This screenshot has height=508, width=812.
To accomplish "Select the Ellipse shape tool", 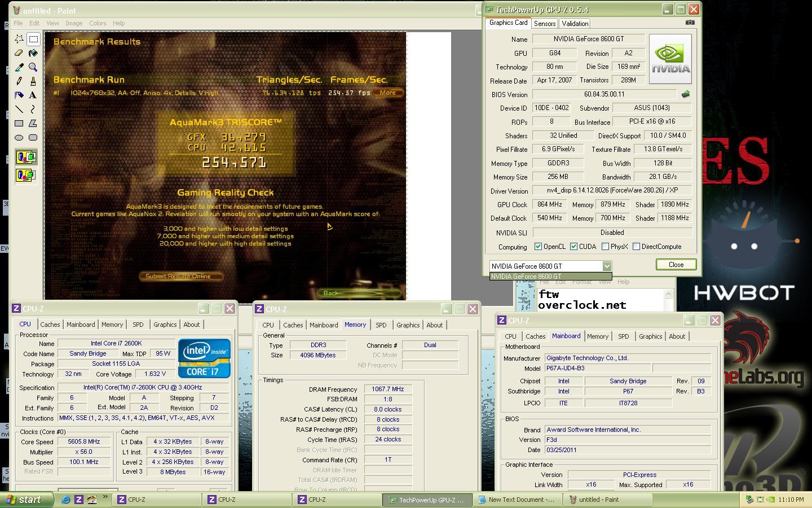I will (19, 137).
